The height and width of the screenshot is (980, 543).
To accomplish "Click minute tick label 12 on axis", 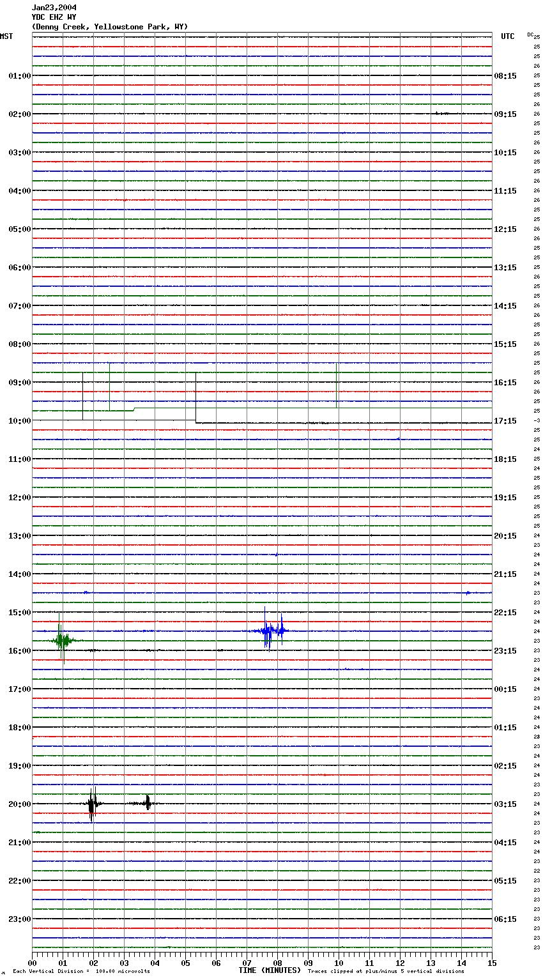I will pyautogui.click(x=400, y=963).
